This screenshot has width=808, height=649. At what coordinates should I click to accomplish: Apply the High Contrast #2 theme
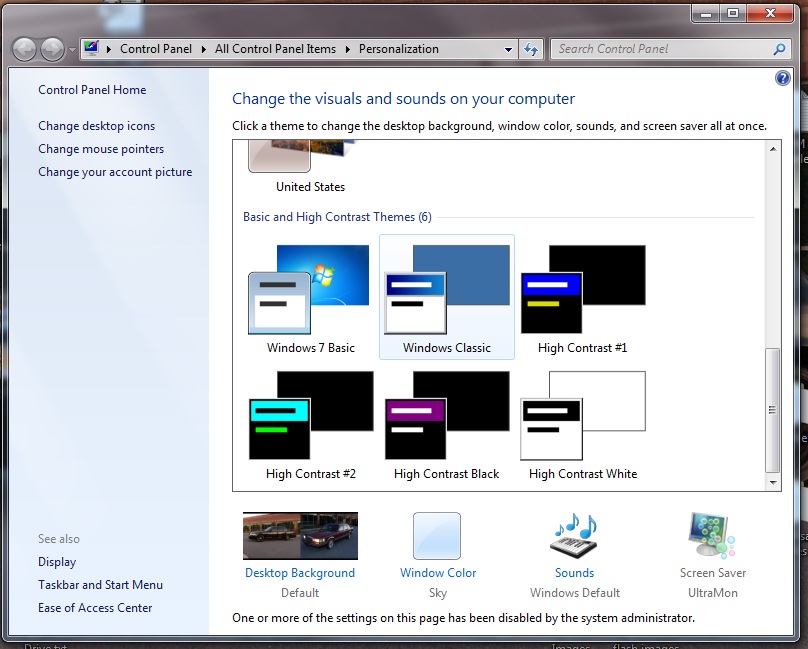tap(310, 425)
